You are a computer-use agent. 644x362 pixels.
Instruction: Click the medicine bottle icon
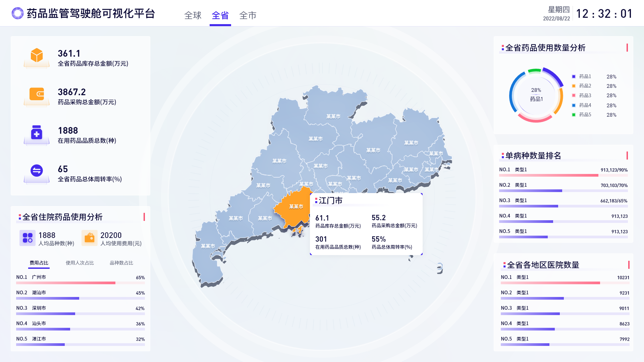click(x=37, y=133)
